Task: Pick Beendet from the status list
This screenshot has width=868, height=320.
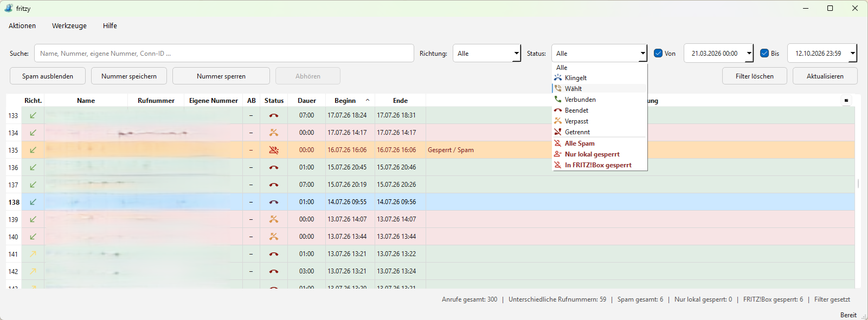Action: click(599, 110)
